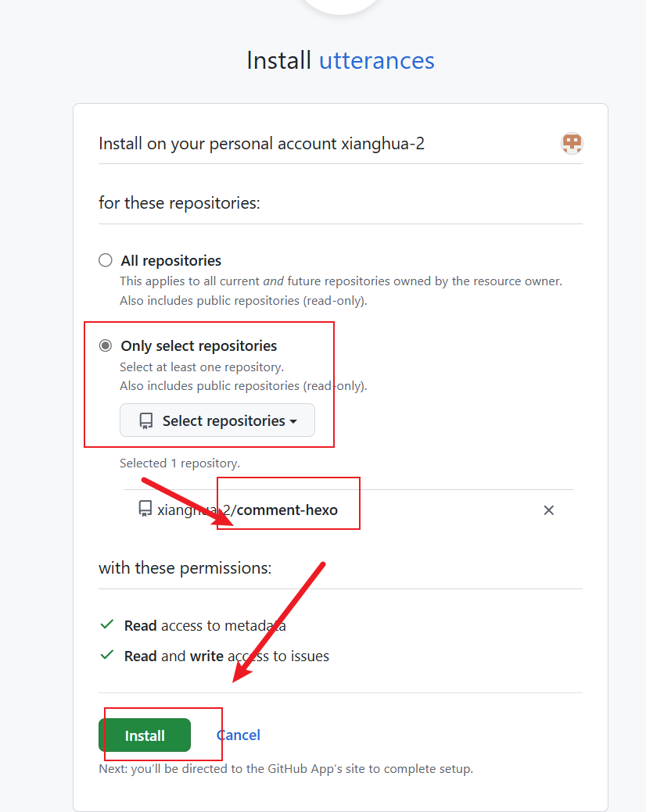
Task: Click the checkmark beside issues write access
Action: click(107, 656)
